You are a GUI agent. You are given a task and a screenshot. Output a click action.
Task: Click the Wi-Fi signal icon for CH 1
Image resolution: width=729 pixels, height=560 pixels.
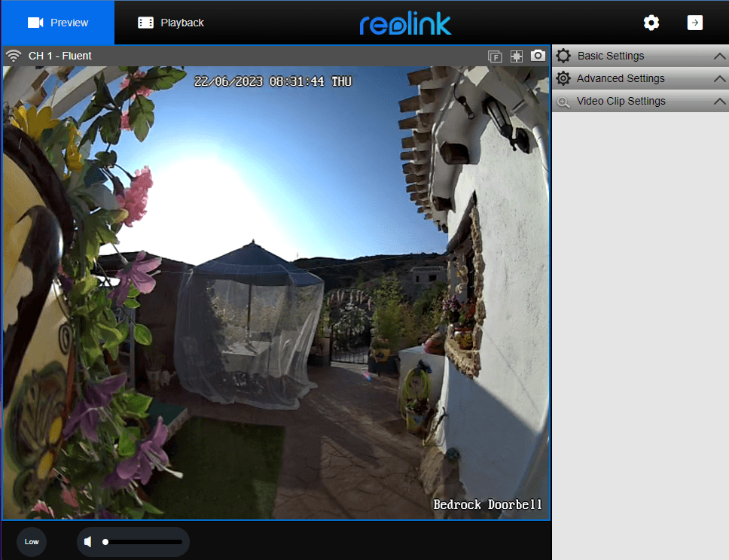click(x=13, y=56)
